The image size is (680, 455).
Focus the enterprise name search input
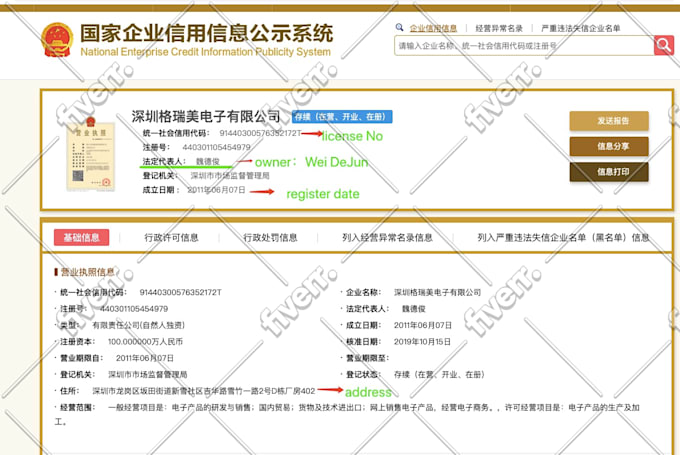point(524,46)
